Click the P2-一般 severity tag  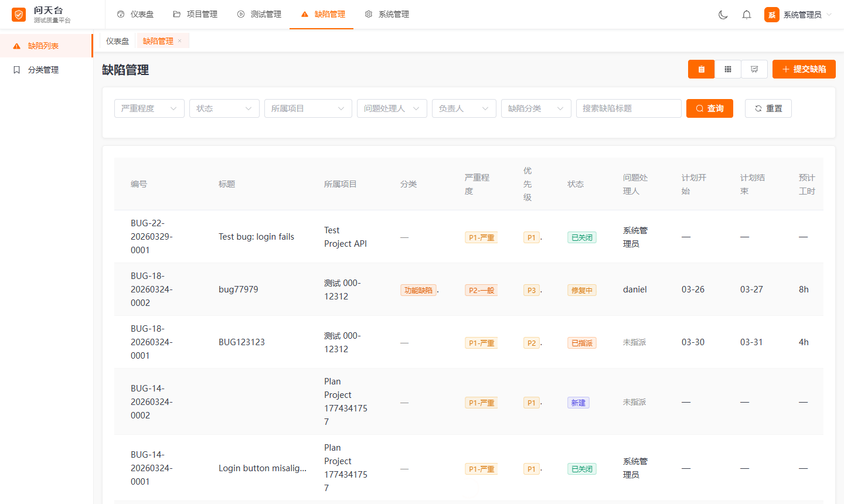pos(481,290)
